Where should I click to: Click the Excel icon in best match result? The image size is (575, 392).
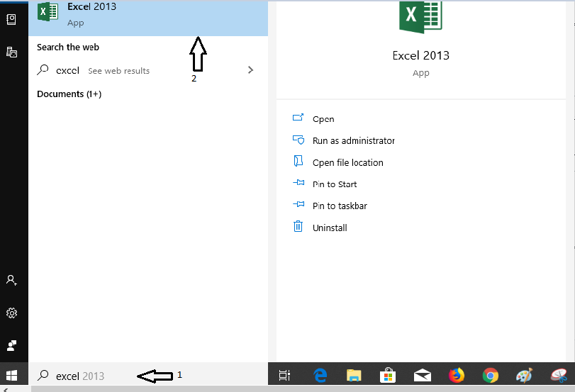click(48, 11)
